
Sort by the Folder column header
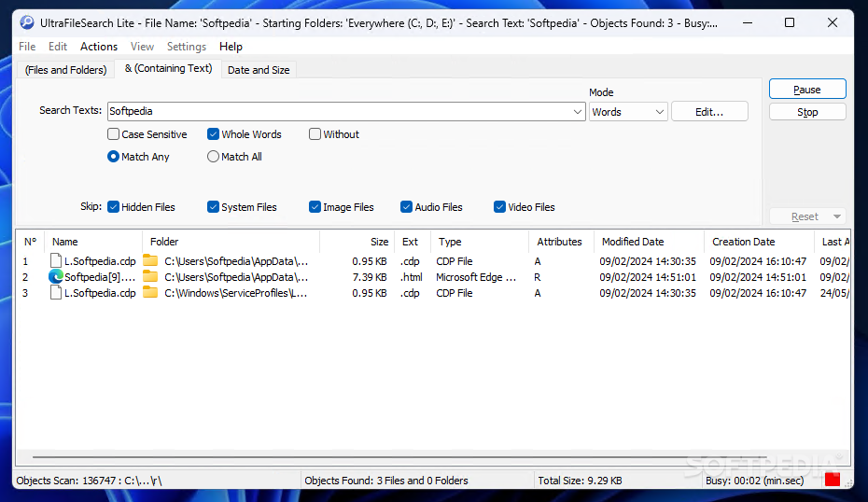[231, 242]
